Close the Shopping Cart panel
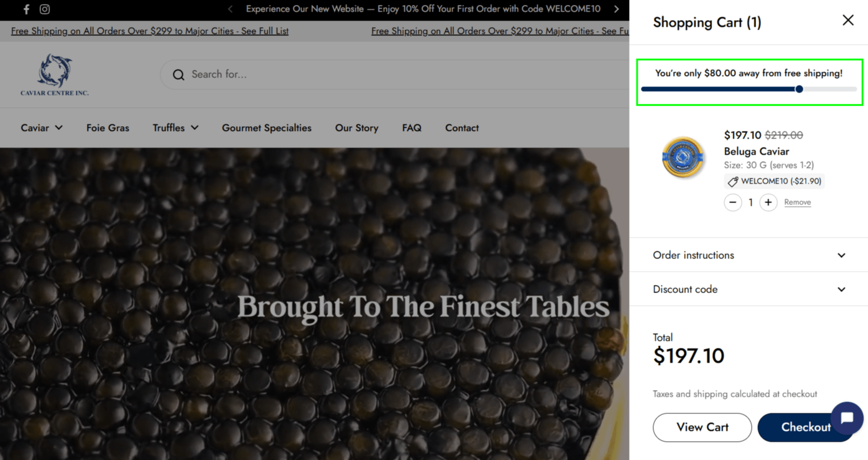Image resolution: width=868 pixels, height=460 pixels. tap(848, 20)
